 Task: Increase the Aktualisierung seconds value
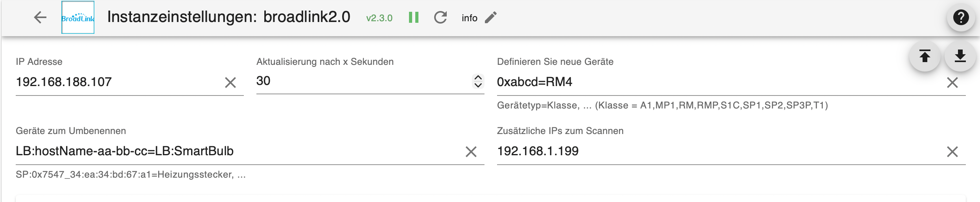[478, 77]
